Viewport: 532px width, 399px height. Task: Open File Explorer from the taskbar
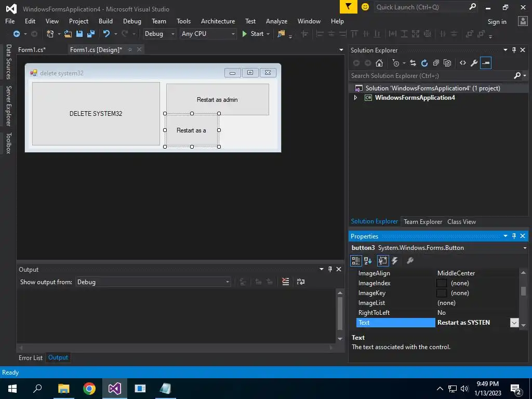point(63,389)
